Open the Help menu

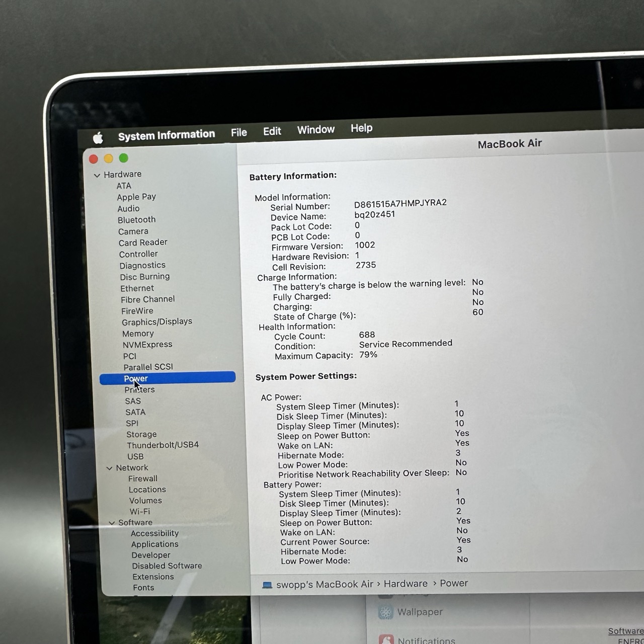362,128
